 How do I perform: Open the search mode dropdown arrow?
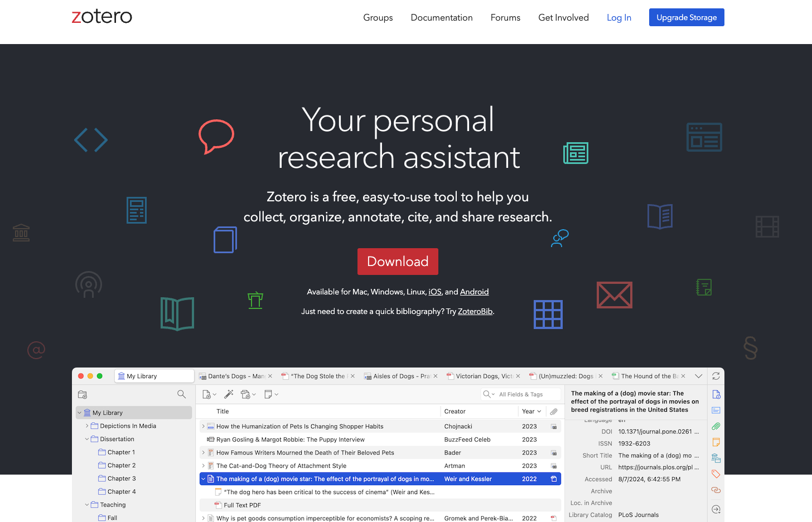click(x=493, y=394)
